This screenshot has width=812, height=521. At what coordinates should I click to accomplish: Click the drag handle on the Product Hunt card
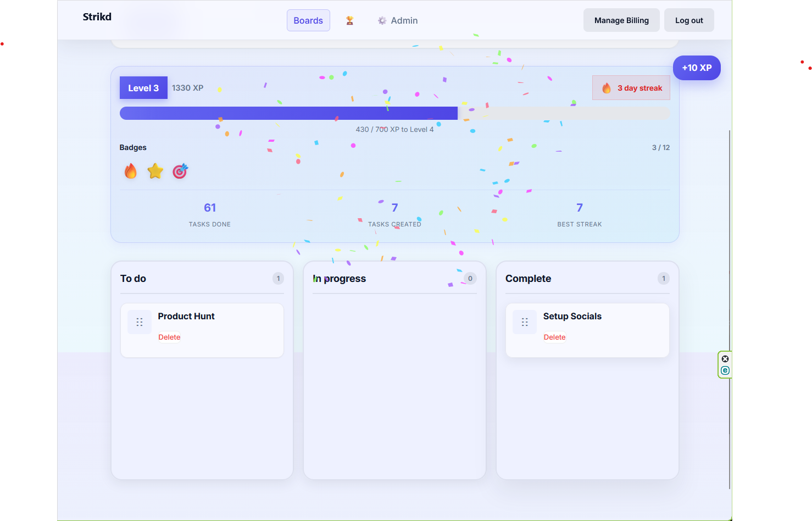139,322
